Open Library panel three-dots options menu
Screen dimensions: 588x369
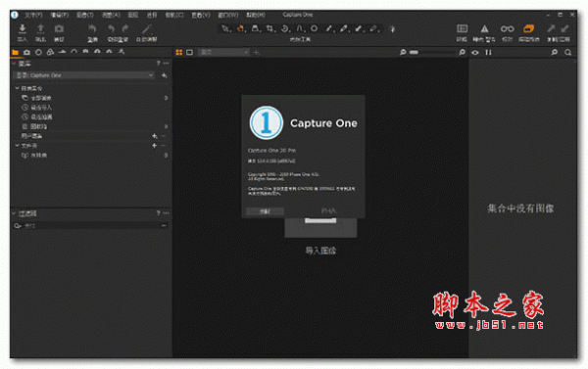click(x=167, y=64)
